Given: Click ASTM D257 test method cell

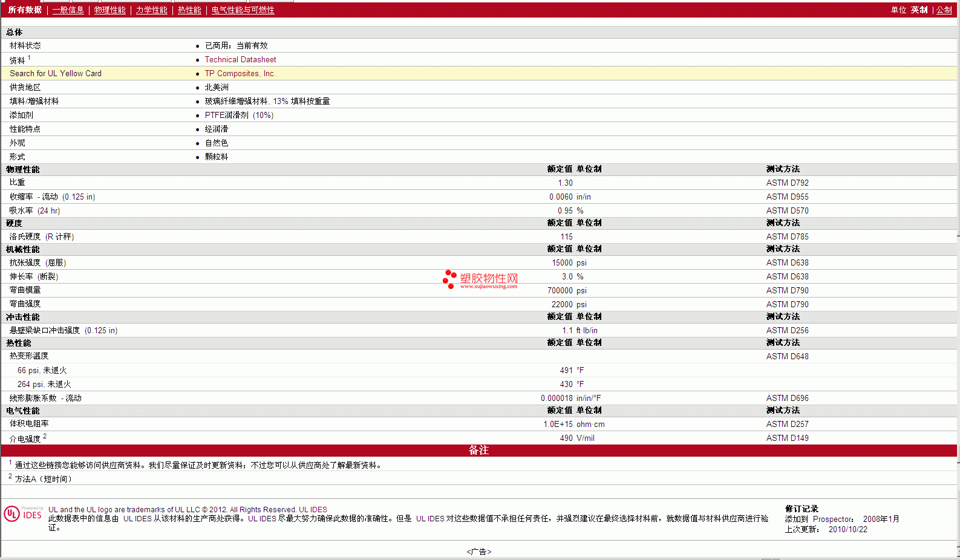Looking at the screenshot, I should click(x=787, y=424).
